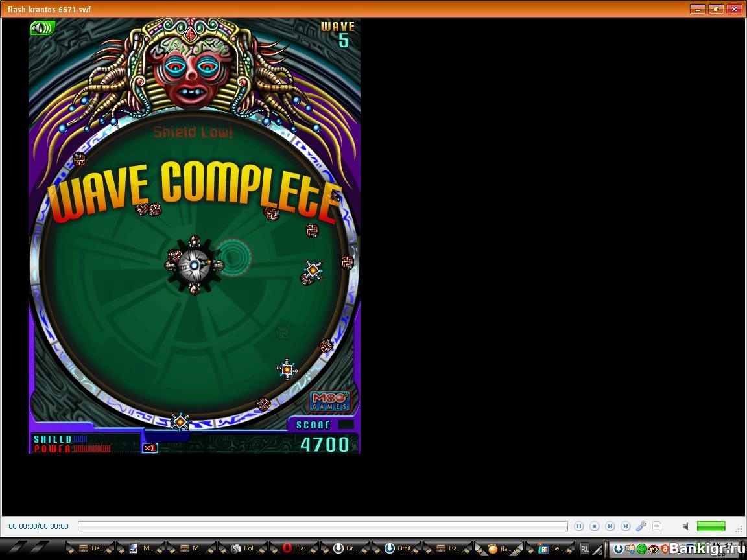Screen dimensions: 747x560
Task: Open the playlist document icon
Action: (x=657, y=526)
